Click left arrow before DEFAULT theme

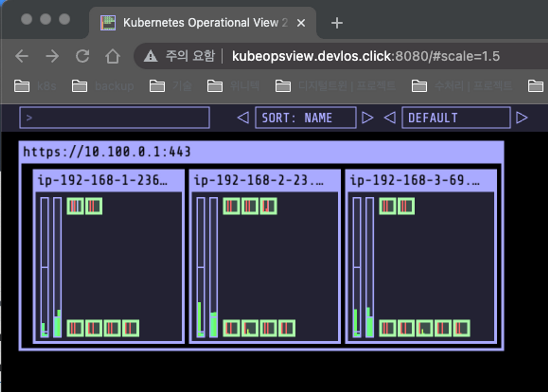pos(390,118)
